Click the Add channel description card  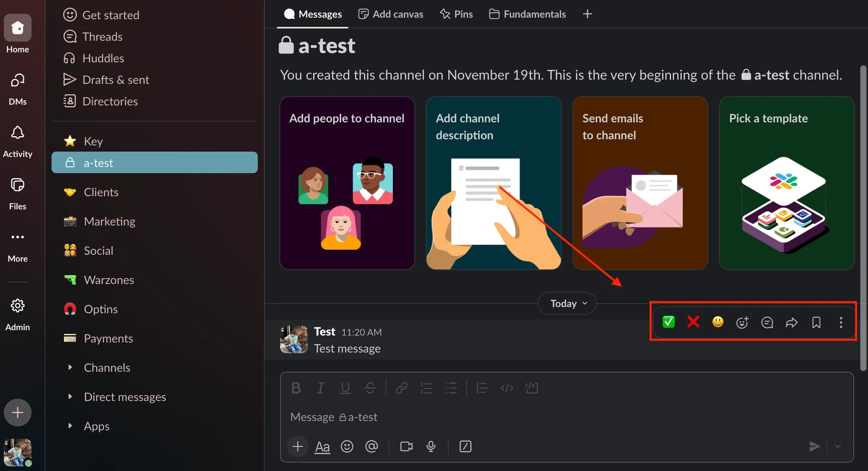pyautogui.click(x=494, y=183)
